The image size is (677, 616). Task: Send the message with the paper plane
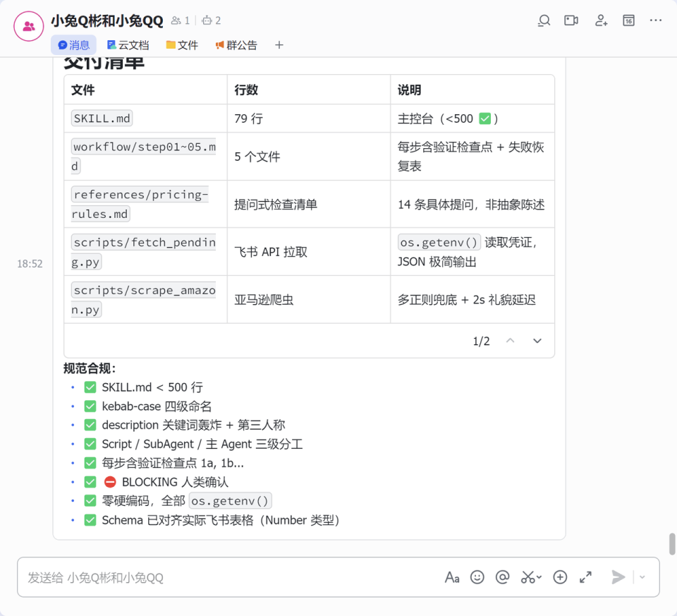click(x=617, y=577)
